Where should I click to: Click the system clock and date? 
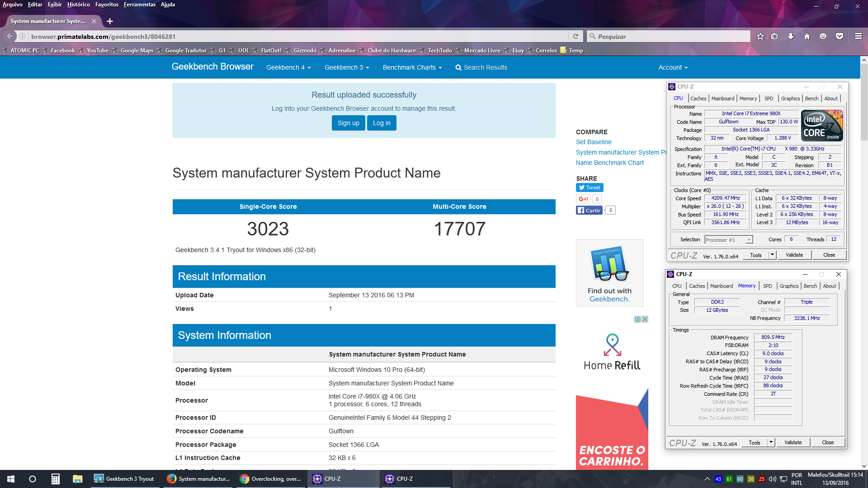(x=835, y=479)
